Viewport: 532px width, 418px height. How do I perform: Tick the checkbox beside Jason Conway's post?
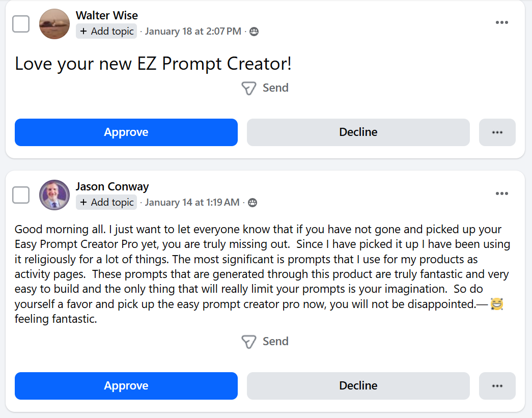[x=21, y=194]
